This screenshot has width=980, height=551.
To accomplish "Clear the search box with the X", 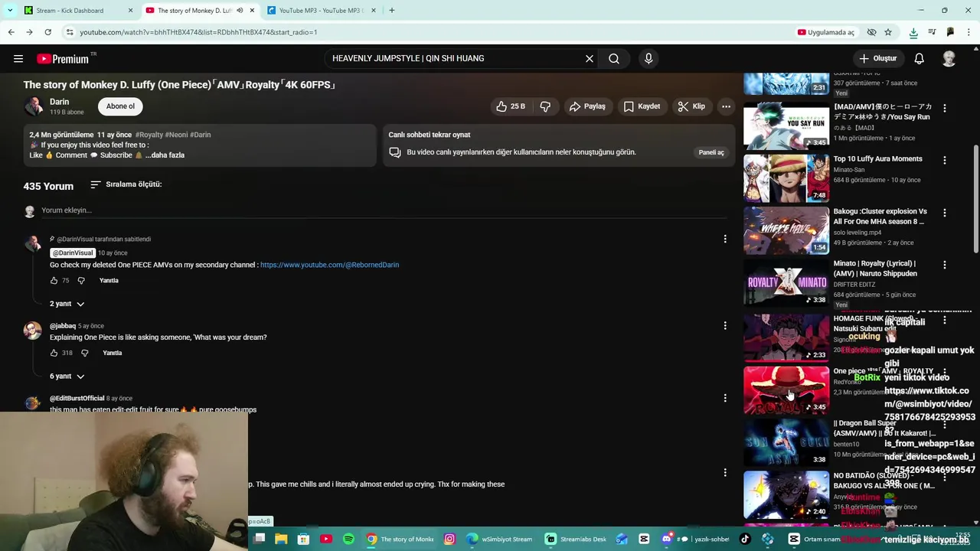I will click(590, 59).
